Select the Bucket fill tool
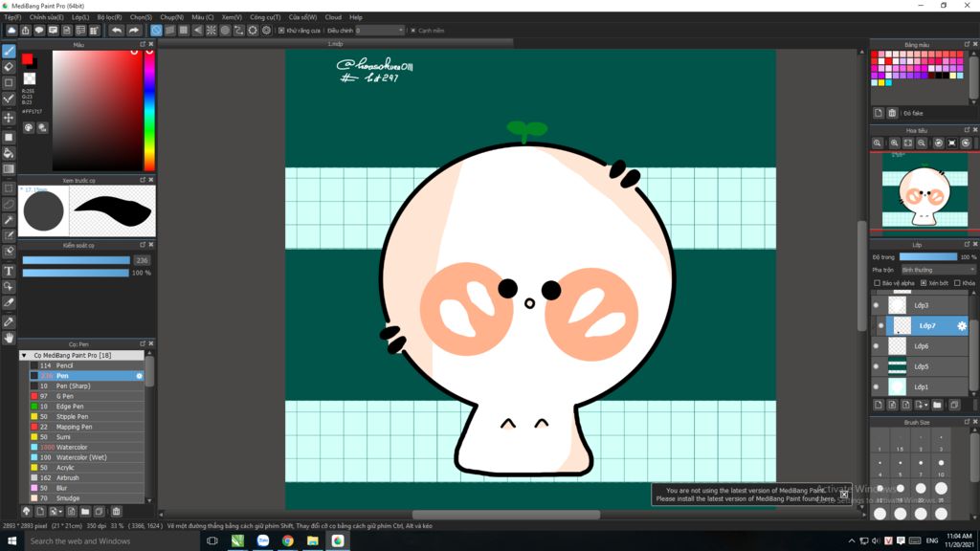This screenshot has width=980, height=551. (x=9, y=153)
